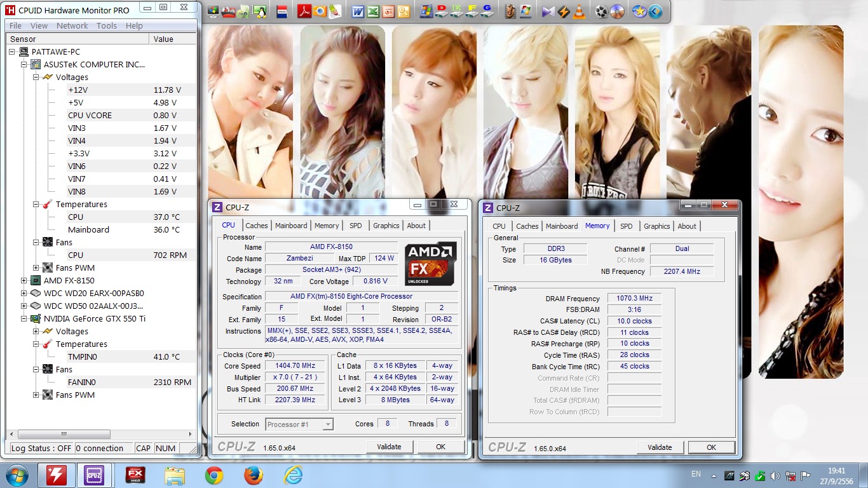Open PowerPoint from the top dock

[388, 11]
